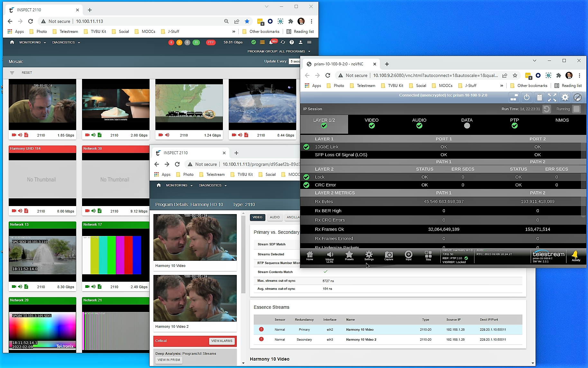Open Telestream bookmark in noVNC window
The height and width of the screenshot is (368, 588).
(x=363, y=86)
